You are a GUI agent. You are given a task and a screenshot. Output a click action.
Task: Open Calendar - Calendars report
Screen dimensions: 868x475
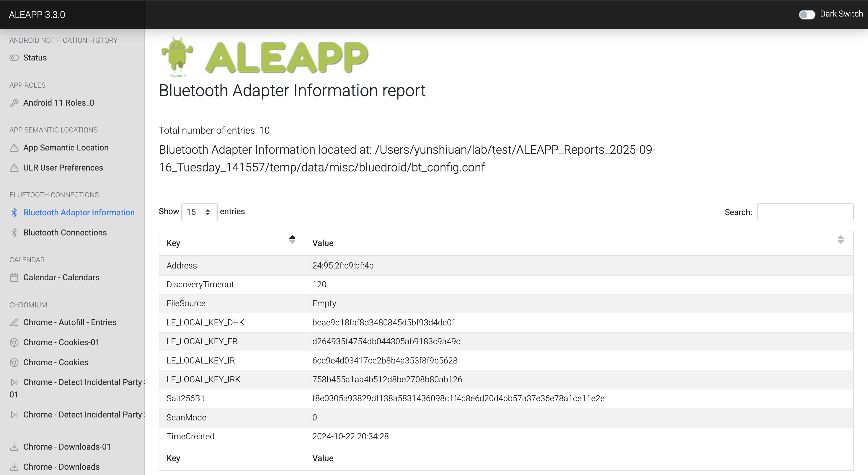click(x=61, y=277)
